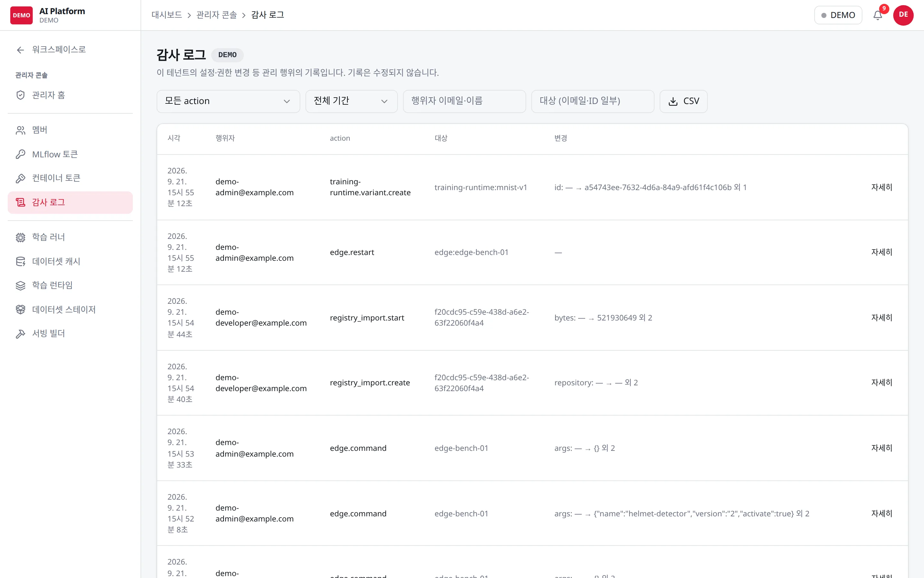Click 자세히 for the helmet-detector edge.command row
Image resolution: width=924 pixels, height=578 pixels.
882,513
